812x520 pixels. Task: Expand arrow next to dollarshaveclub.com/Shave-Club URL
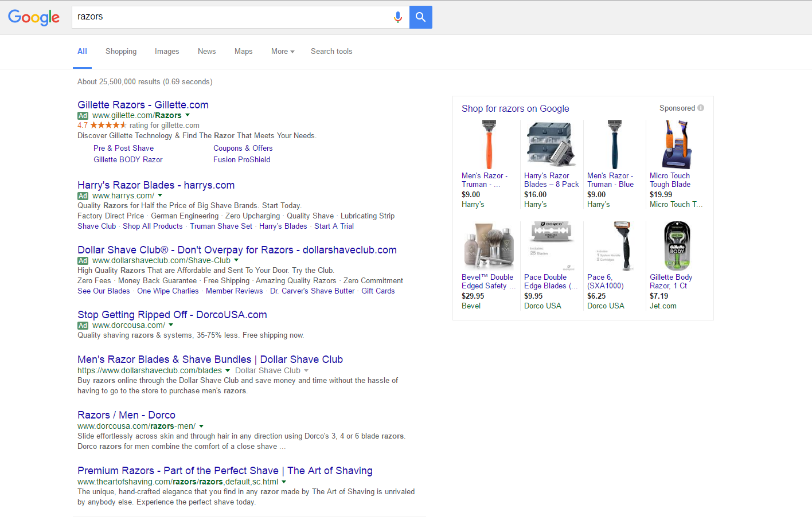tap(236, 260)
